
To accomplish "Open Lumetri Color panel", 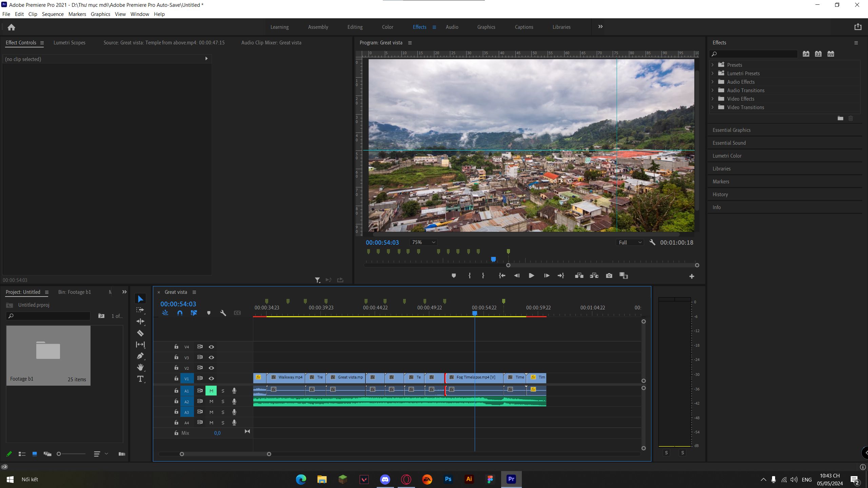I will 727,156.
